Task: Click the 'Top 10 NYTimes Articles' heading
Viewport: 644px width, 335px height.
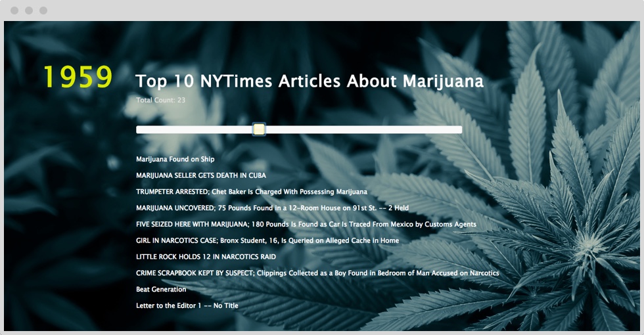Action: (x=310, y=81)
